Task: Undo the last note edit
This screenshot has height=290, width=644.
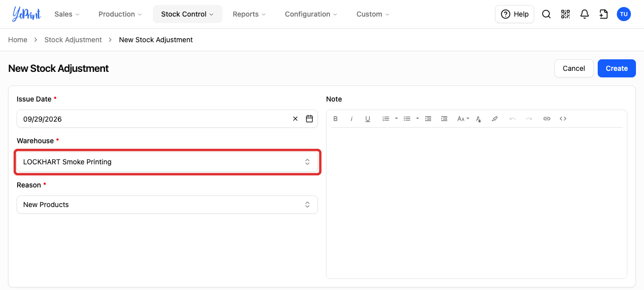Action: point(513,119)
